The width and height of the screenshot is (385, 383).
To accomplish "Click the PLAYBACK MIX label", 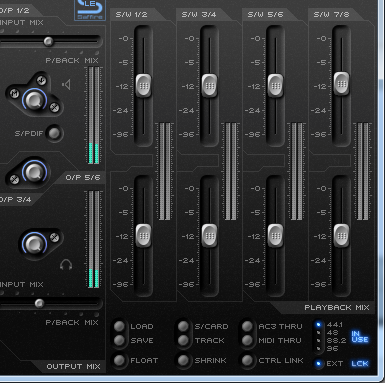I will (x=337, y=307).
